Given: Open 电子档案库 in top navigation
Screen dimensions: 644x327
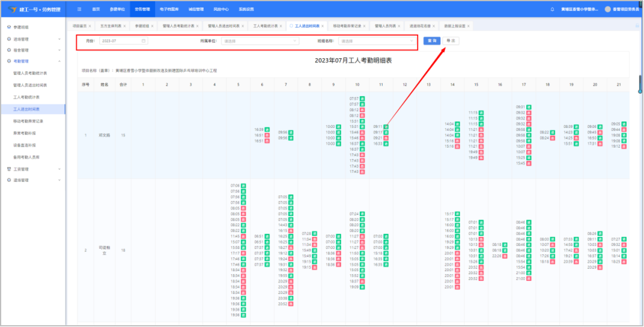Looking at the screenshot, I should (169, 9).
